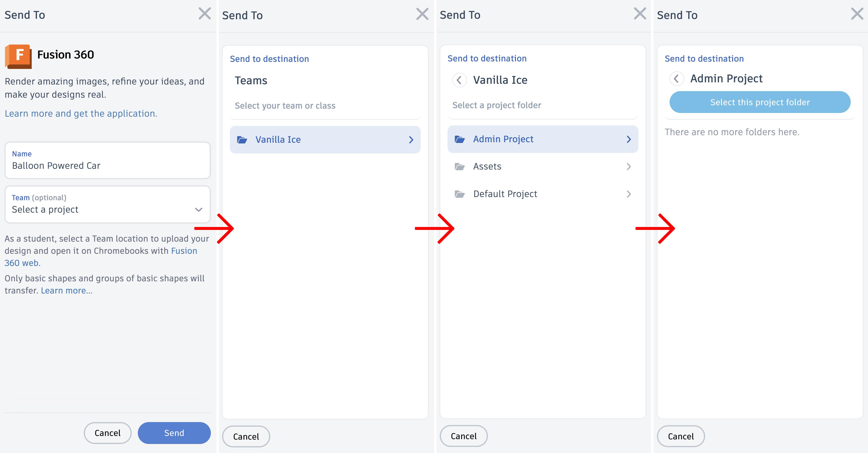Viewport: 868px width, 453px height.
Task: Click the Assets folder icon
Action: 460,167
